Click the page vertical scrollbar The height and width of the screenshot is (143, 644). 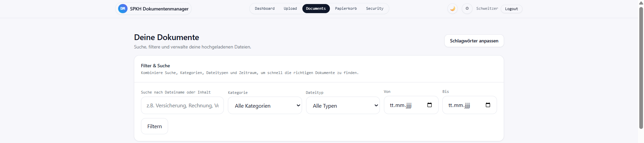pos(641,67)
